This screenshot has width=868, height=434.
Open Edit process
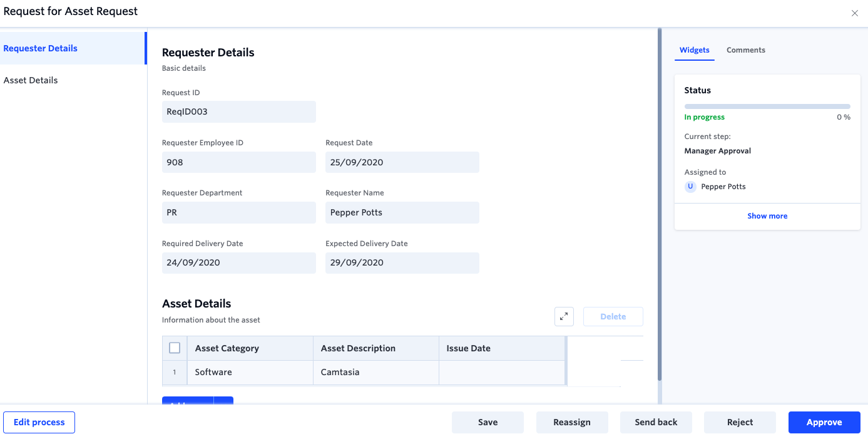click(39, 422)
